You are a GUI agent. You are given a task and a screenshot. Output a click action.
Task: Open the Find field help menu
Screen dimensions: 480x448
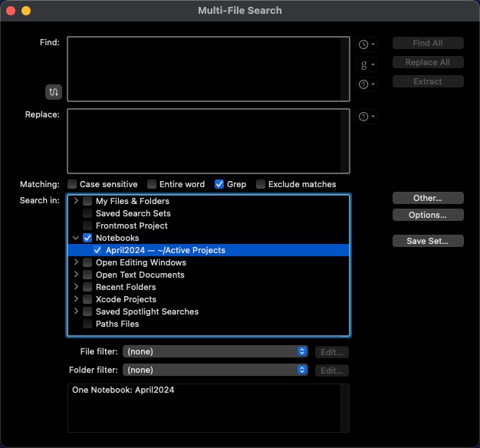[x=366, y=84]
